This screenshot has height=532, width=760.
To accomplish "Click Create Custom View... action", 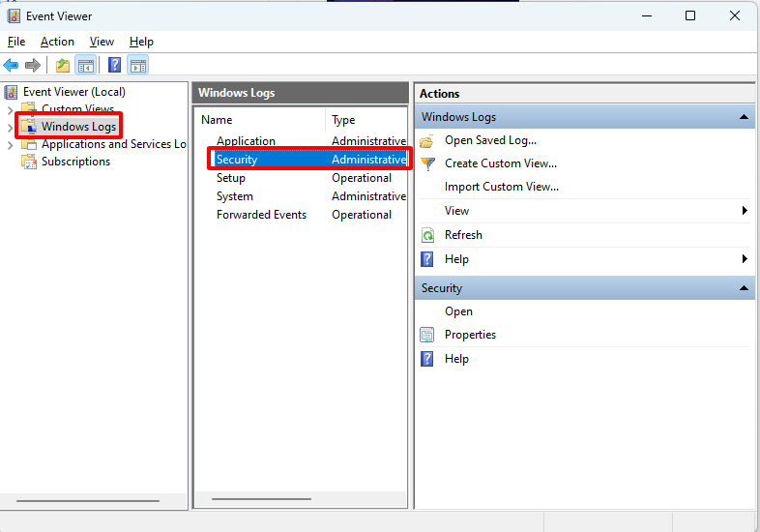I will [x=501, y=163].
